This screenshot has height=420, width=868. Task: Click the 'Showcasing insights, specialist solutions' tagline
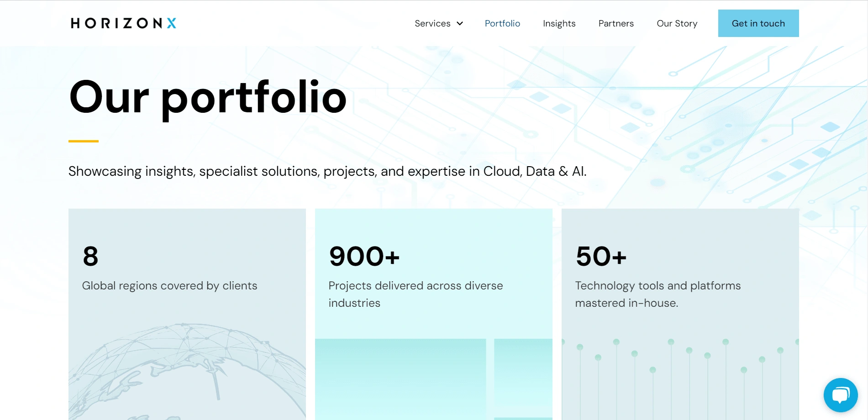327,171
